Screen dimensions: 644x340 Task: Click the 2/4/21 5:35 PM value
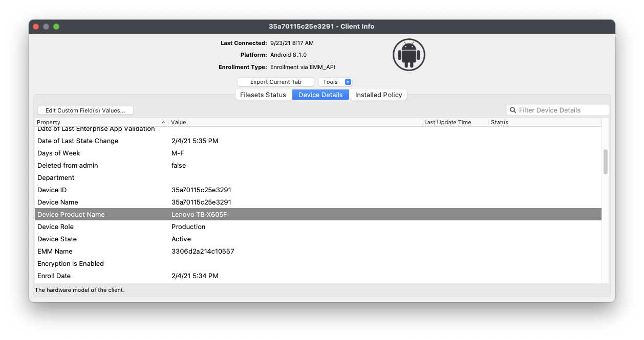point(195,141)
